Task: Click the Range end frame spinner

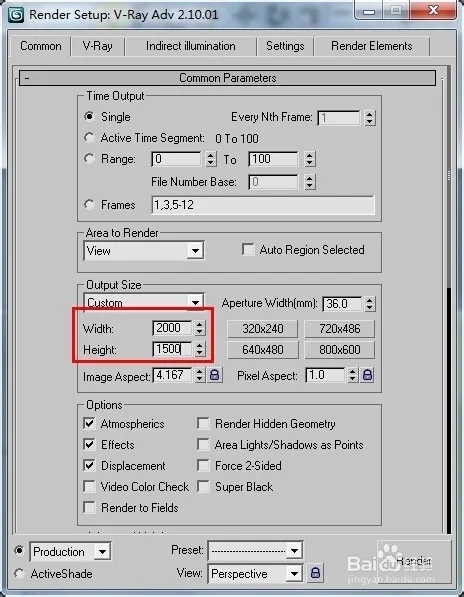Action: coord(310,159)
